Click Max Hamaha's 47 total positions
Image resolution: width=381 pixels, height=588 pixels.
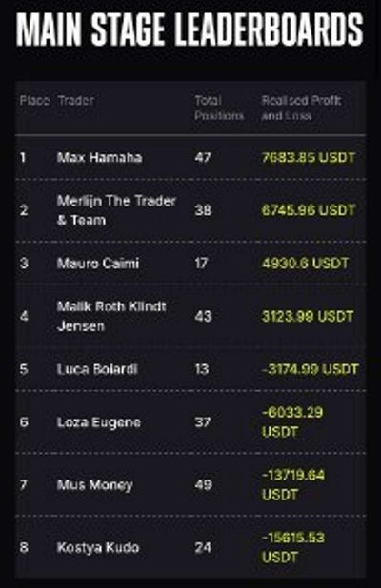(x=203, y=157)
